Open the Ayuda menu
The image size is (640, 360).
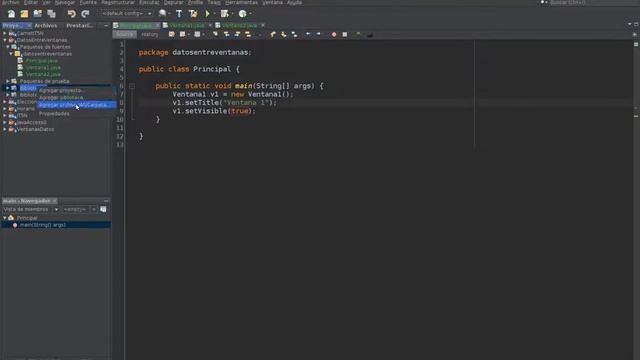coord(294,2)
